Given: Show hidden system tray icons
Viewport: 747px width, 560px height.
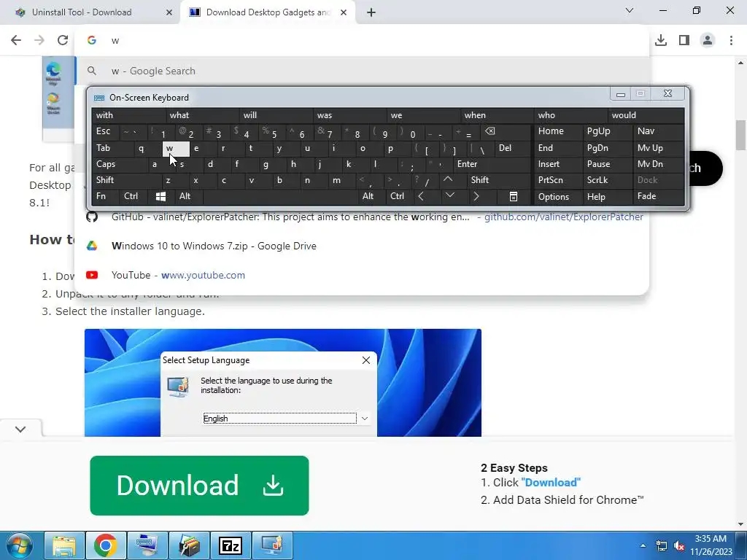Looking at the screenshot, I should (x=643, y=545).
